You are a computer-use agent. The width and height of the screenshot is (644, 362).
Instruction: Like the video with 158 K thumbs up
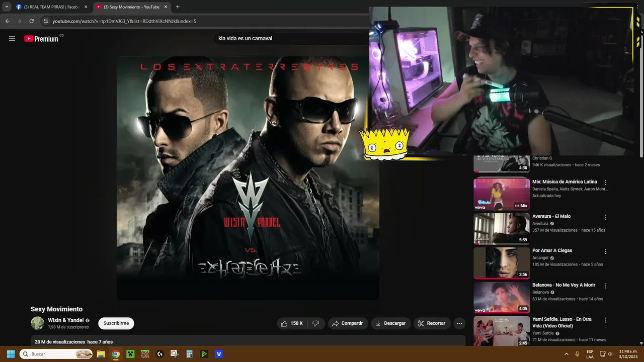point(292,323)
